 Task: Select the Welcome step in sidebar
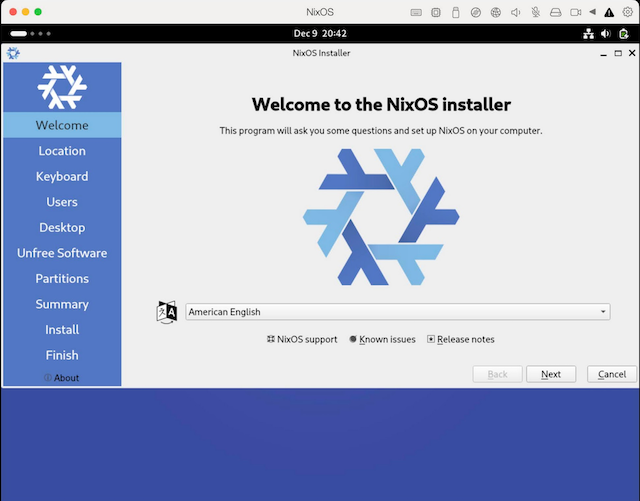point(62,125)
